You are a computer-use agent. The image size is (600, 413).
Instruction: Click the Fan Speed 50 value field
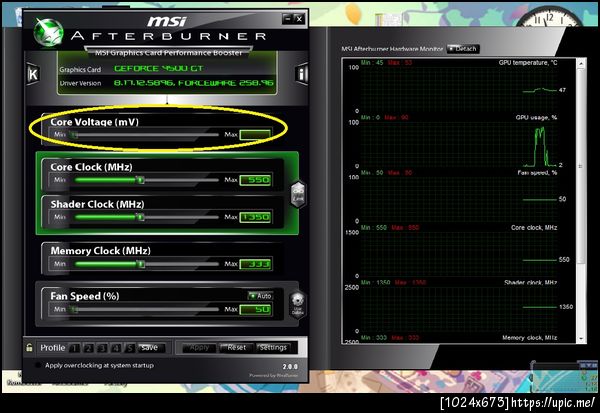click(255, 309)
